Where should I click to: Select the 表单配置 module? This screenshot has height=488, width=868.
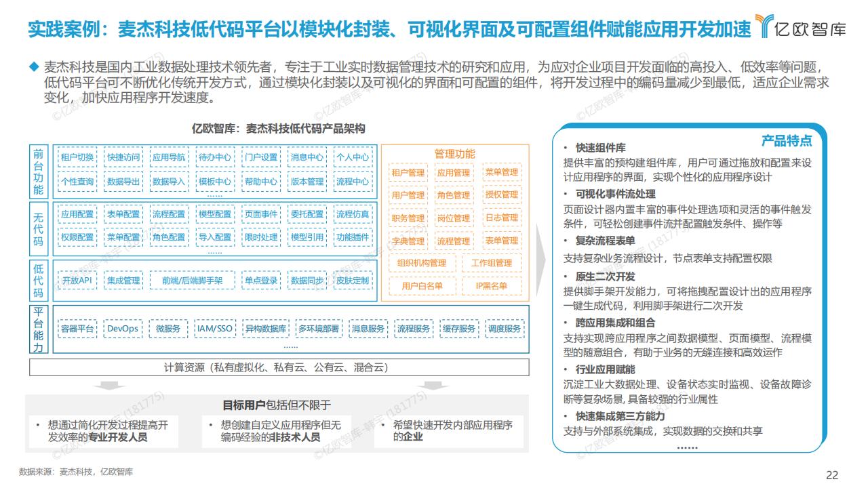123,214
